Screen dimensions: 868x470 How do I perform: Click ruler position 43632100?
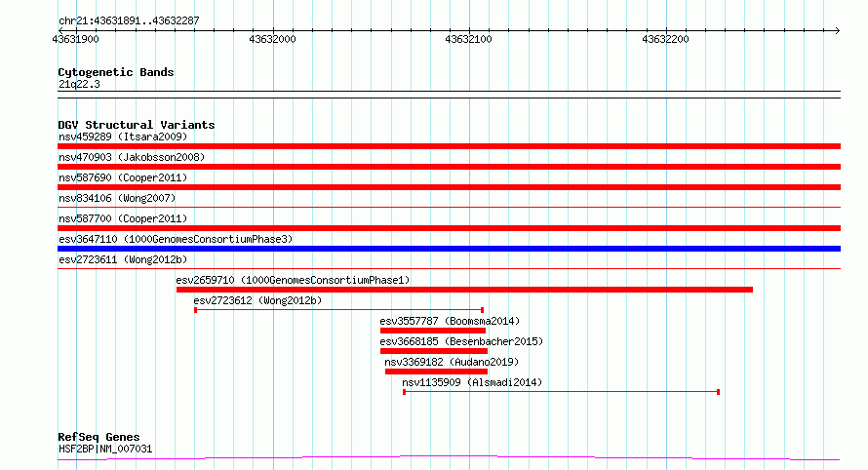point(468,39)
